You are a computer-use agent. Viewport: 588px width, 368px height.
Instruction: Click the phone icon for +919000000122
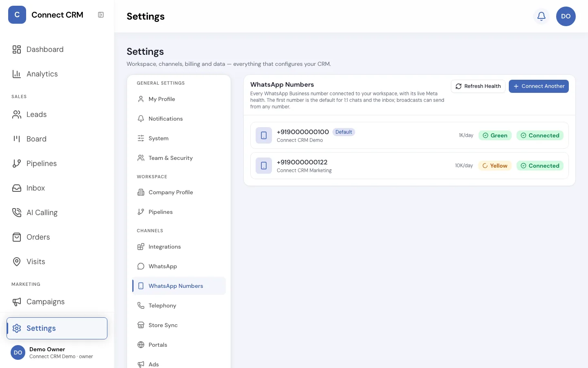pos(264,166)
